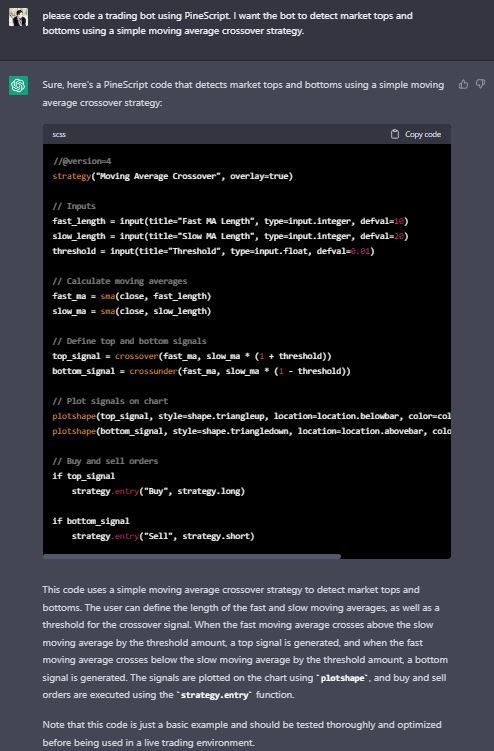This screenshot has height=751, width=494.
Task: Click the bottom_signal crossunder line
Action: click(x=201, y=371)
